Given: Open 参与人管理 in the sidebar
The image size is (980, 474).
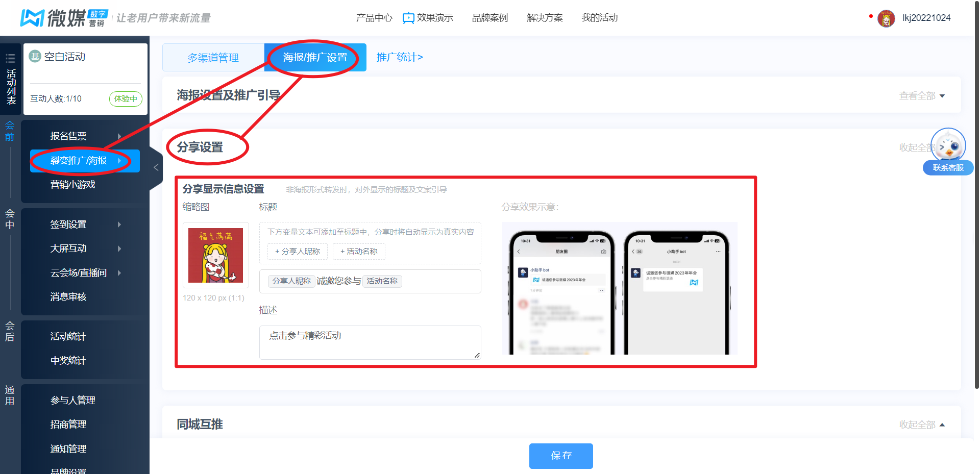Looking at the screenshot, I should 73,401.
